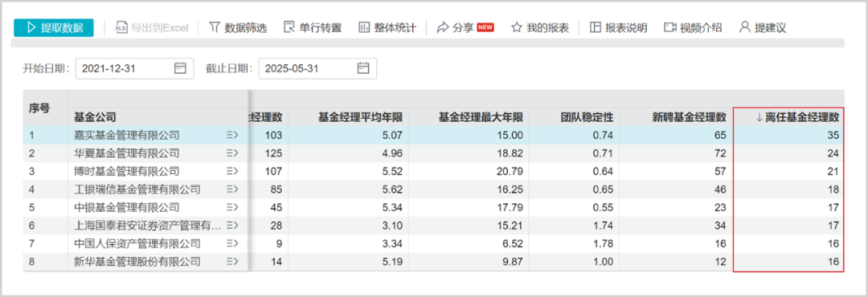Click the 开始日期 date input field
Image resolution: width=868 pixels, height=297 pixels.
point(134,68)
